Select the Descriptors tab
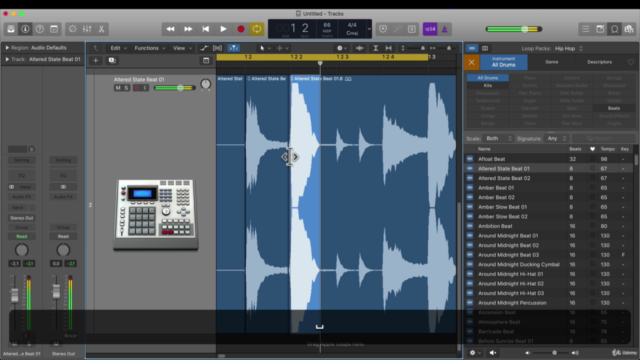 click(599, 62)
